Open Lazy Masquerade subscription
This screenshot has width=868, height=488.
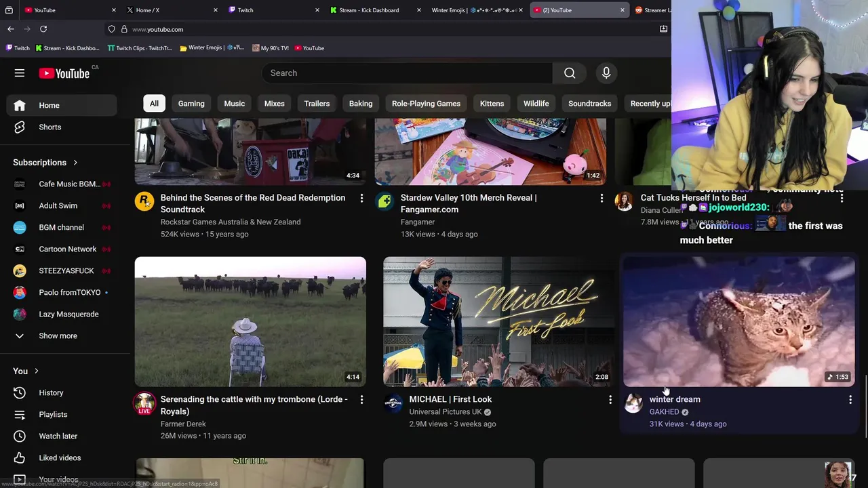pos(62,314)
